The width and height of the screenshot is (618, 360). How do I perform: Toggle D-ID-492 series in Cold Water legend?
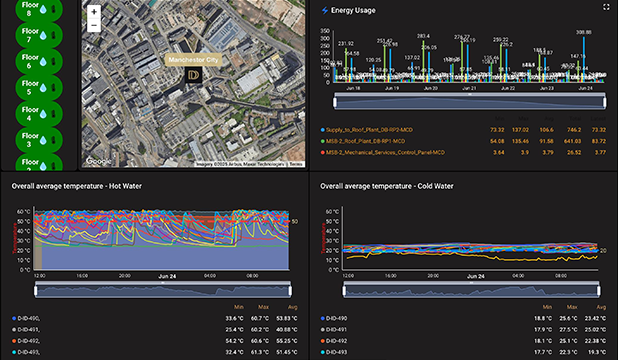click(x=334, y=341)
